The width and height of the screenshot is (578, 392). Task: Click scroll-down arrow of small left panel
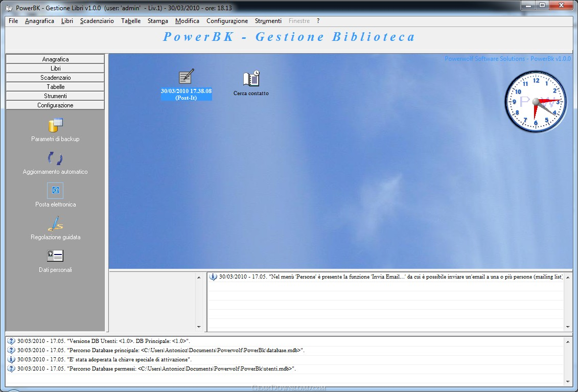(199, 327)
